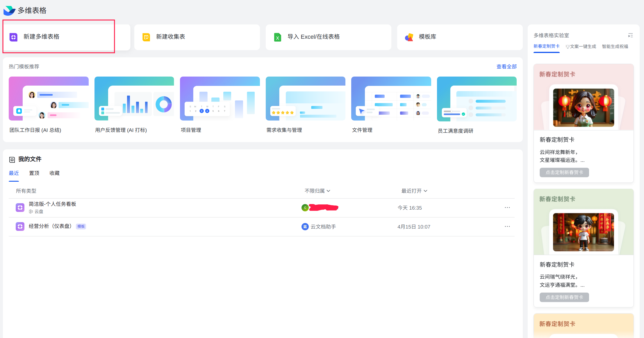644x338 pixels.
Task: Open more options for 简洁版-个人任务看板
Action: [x=507, y=208]
